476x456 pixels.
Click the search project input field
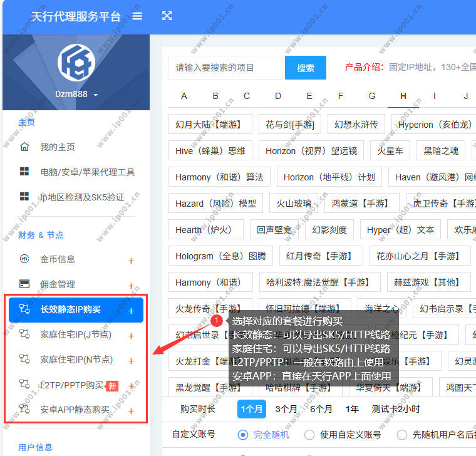pyautogui.click(x=225, y=68)
